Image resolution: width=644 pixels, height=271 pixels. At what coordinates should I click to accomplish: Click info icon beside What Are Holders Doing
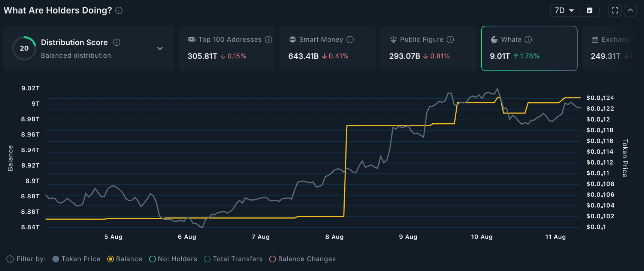[119, 10]
